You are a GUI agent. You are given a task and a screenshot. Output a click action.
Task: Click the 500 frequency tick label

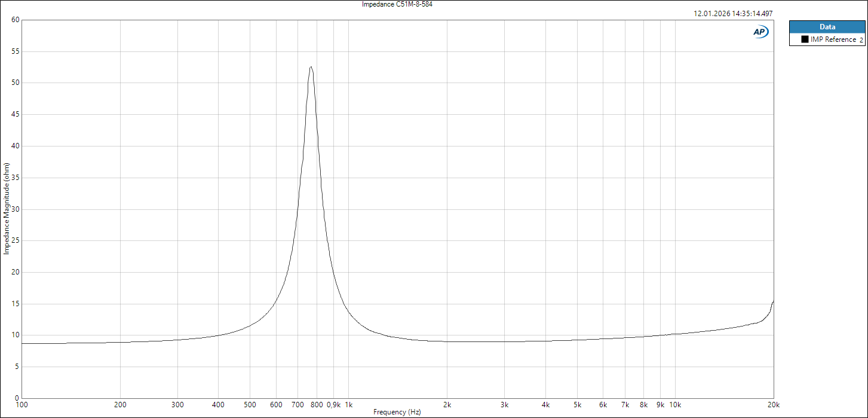click(x=250, y=405)
